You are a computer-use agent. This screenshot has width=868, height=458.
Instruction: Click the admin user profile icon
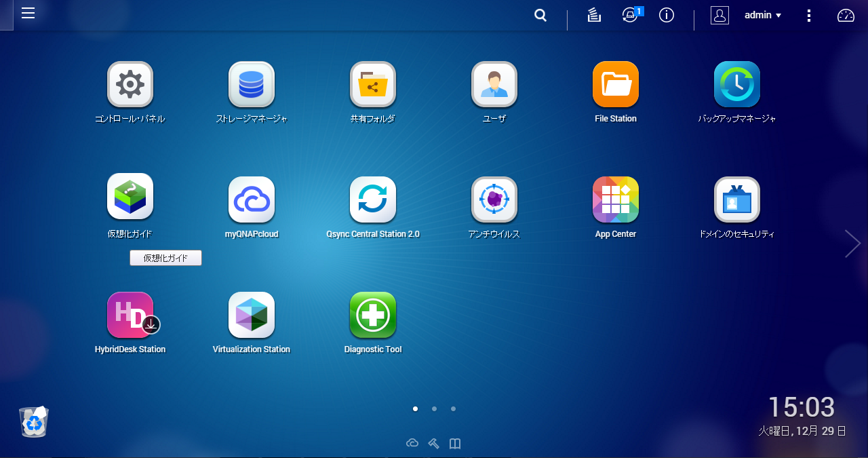pyautogui.click(x=719, y=15)
